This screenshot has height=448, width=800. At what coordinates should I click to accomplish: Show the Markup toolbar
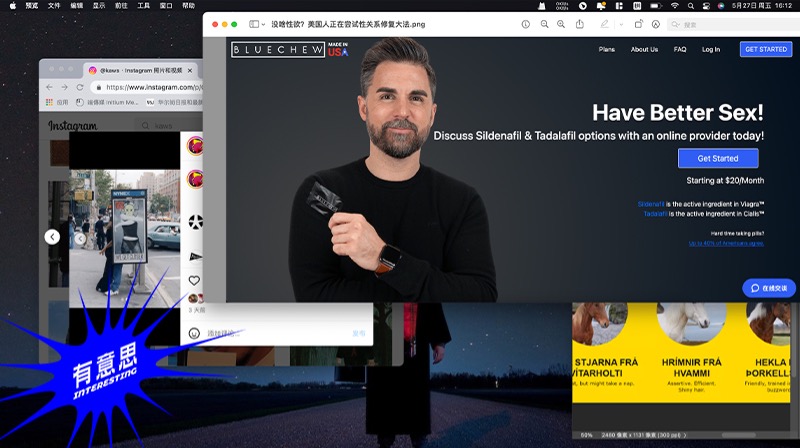tap(656, 24)
